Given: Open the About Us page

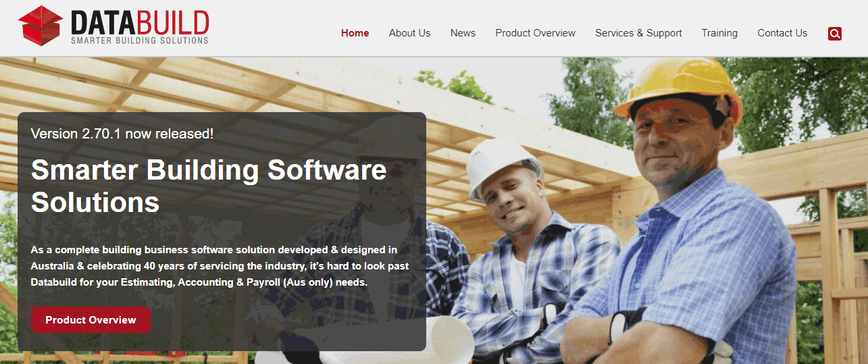Looking at the screenshot, I should coord(409,33).
